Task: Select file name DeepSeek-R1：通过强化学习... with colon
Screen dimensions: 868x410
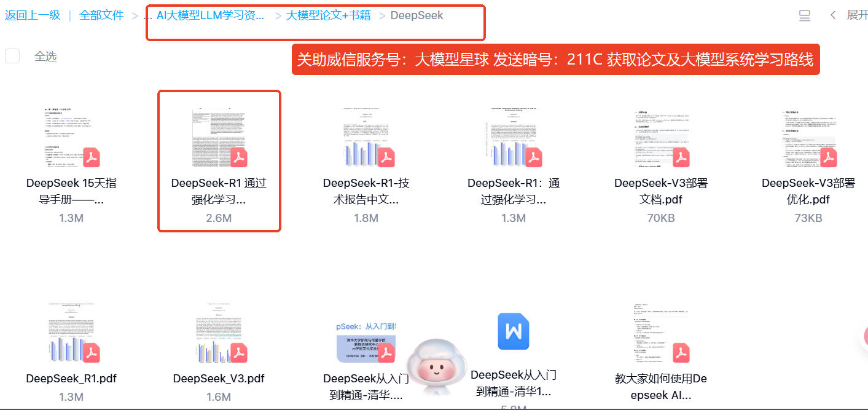Action: (514, 191)
